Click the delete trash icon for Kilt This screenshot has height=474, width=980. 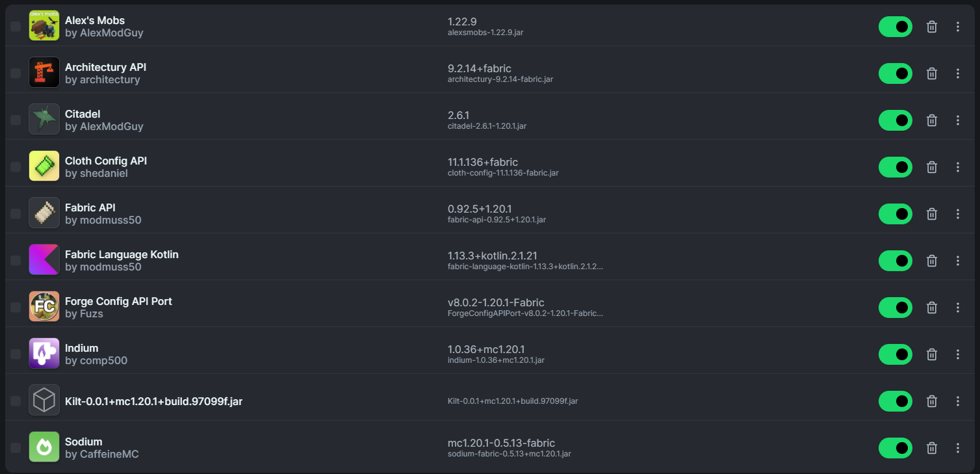[x=931, y=401]
